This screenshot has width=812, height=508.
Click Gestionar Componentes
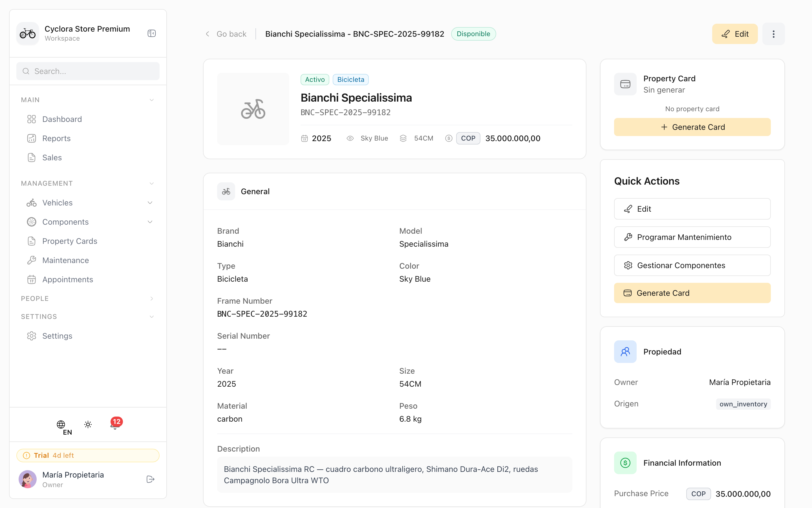[x=692, y=265]
